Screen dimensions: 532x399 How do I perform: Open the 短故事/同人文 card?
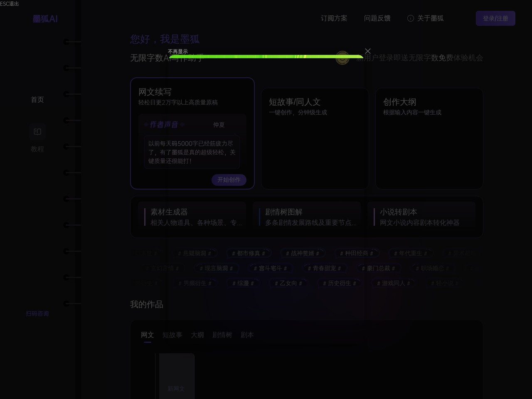click(315, 137)
